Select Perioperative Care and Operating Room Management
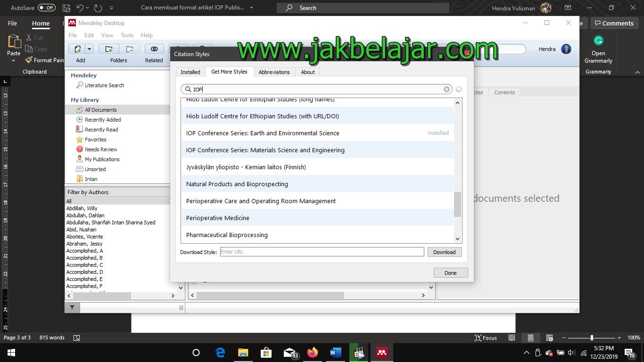The height and width of the screenshot is (362, 644). 317,201
